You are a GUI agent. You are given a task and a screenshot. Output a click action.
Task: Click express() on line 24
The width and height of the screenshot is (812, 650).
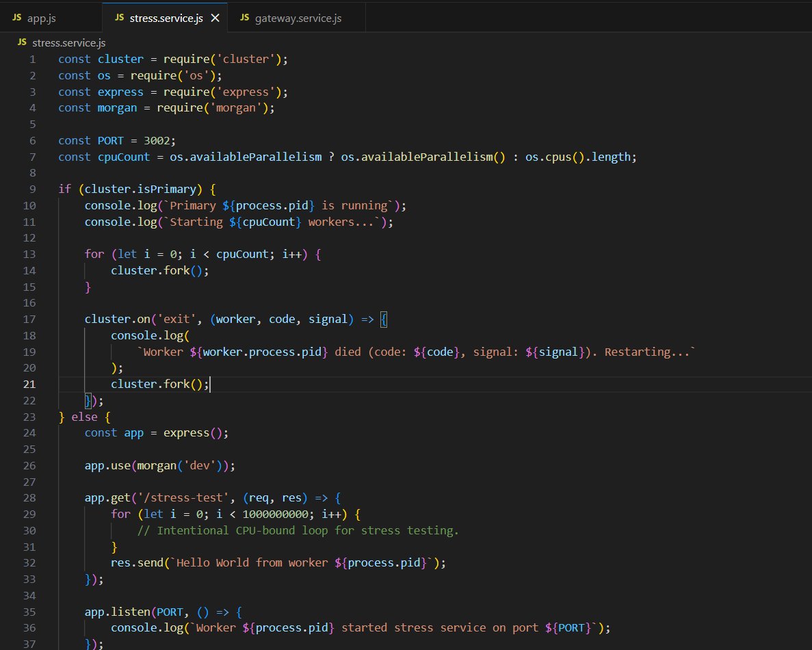pyautogui.click(x=193, y=433)
